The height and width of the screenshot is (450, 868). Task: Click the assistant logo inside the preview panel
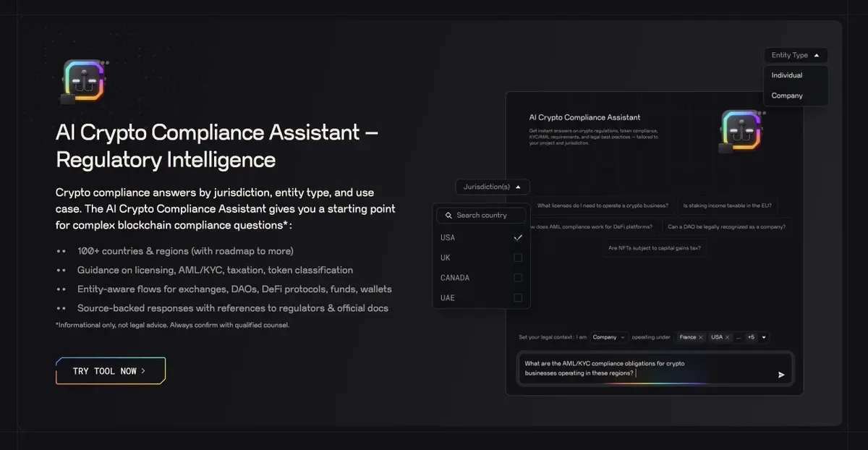[741, 132]
